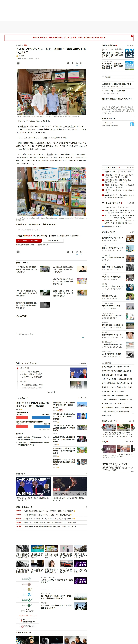
Task: Share on X using the top share icon
Action: [77, 63]
